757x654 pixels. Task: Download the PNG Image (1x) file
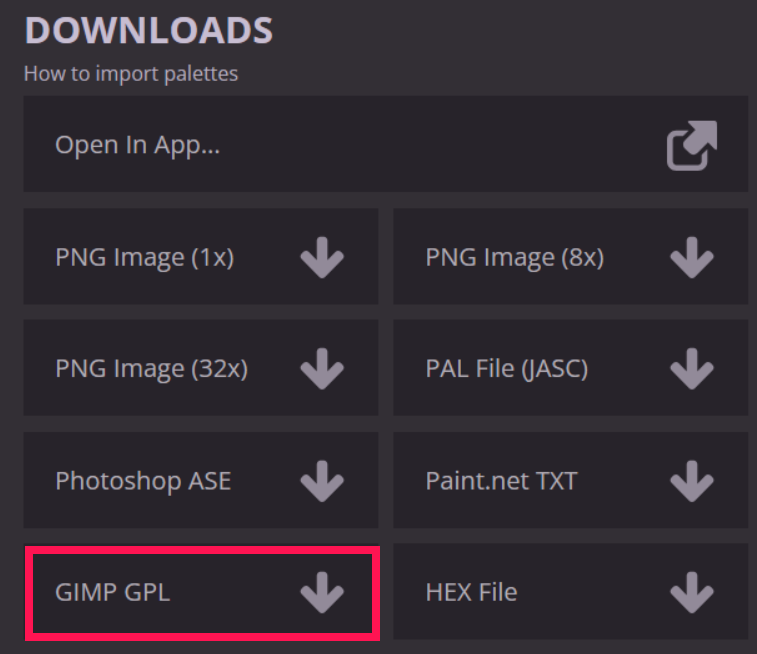pos(201,256)
